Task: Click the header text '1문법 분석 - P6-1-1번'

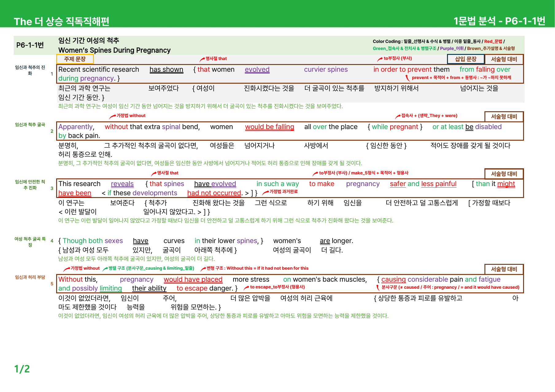Action: click(x=499, y=21)
